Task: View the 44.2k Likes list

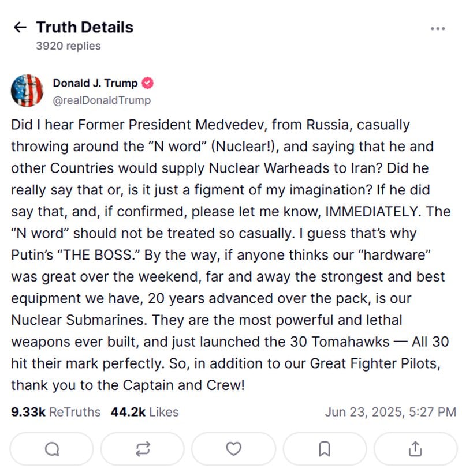Action: (144, 412)
